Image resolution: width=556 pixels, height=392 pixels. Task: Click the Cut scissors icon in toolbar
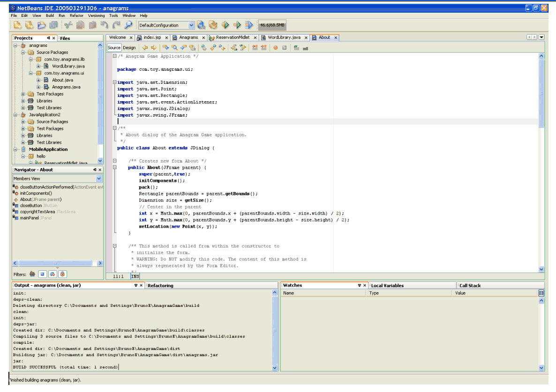click(68, 25)
